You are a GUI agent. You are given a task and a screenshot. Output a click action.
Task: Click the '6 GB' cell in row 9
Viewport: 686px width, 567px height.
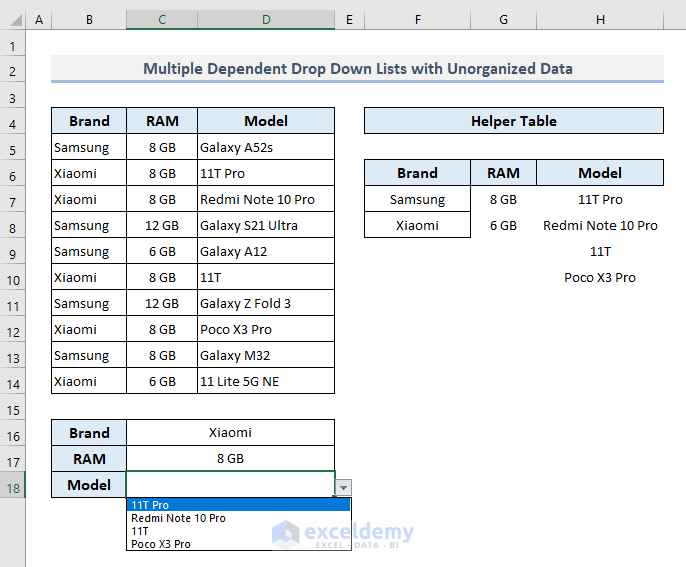[162, 251]
